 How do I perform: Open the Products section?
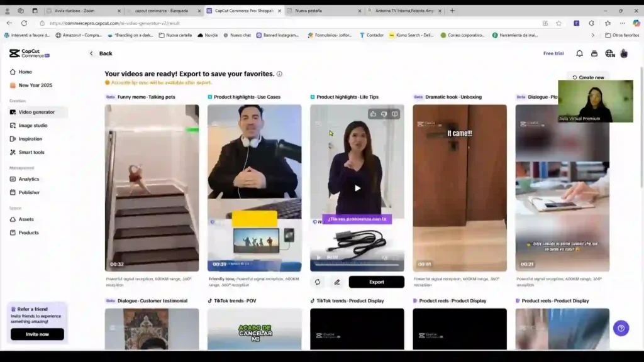point(27,233)
